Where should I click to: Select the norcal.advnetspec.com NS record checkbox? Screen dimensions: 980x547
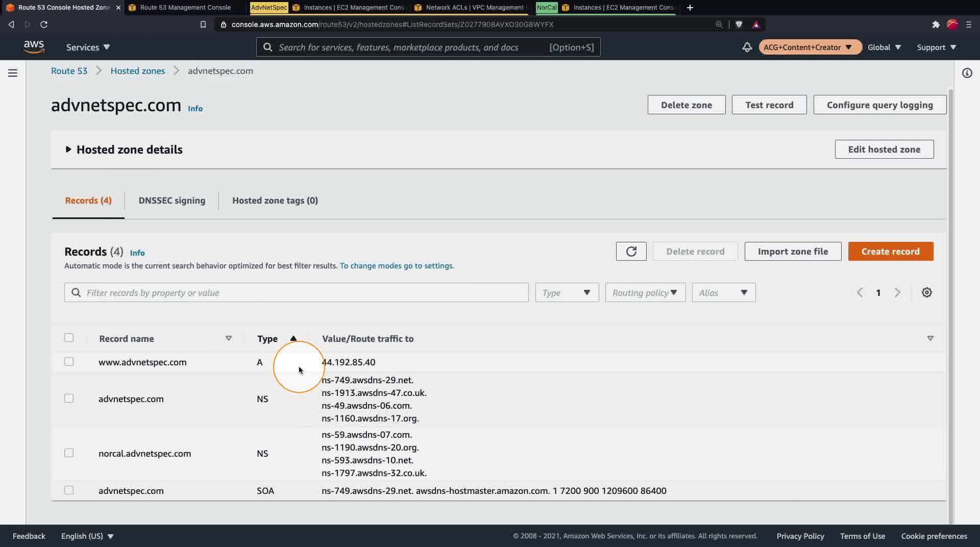coord(69,453)
